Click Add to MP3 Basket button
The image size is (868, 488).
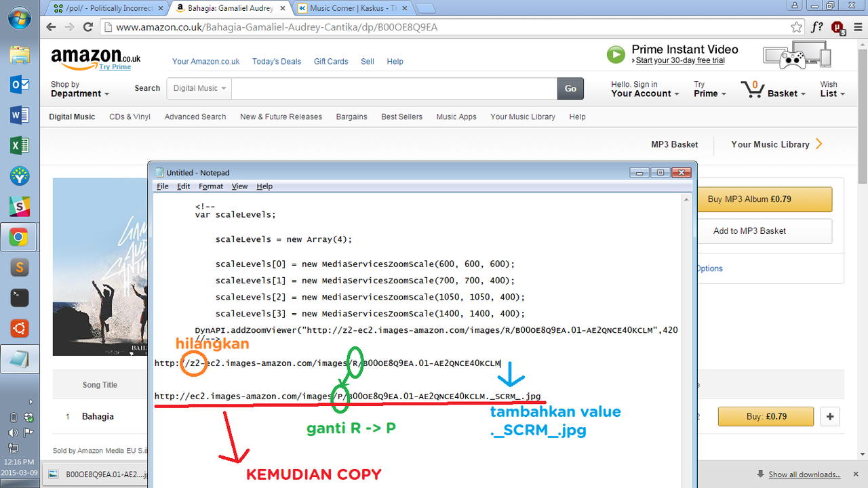(x=764, y=231)
